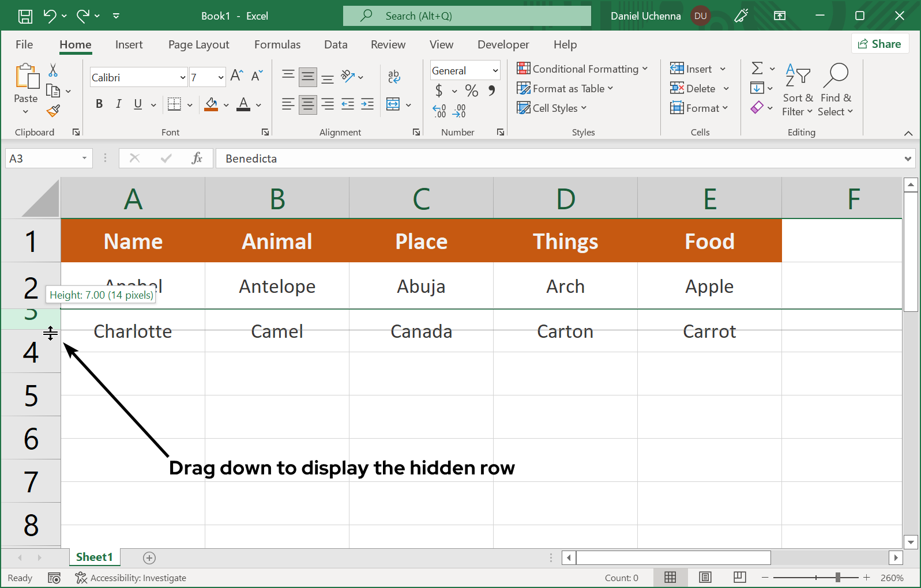Toggle Middle Align for cells
The height and width of the screenshot is (588, 921).
click(x=308, y=77)
